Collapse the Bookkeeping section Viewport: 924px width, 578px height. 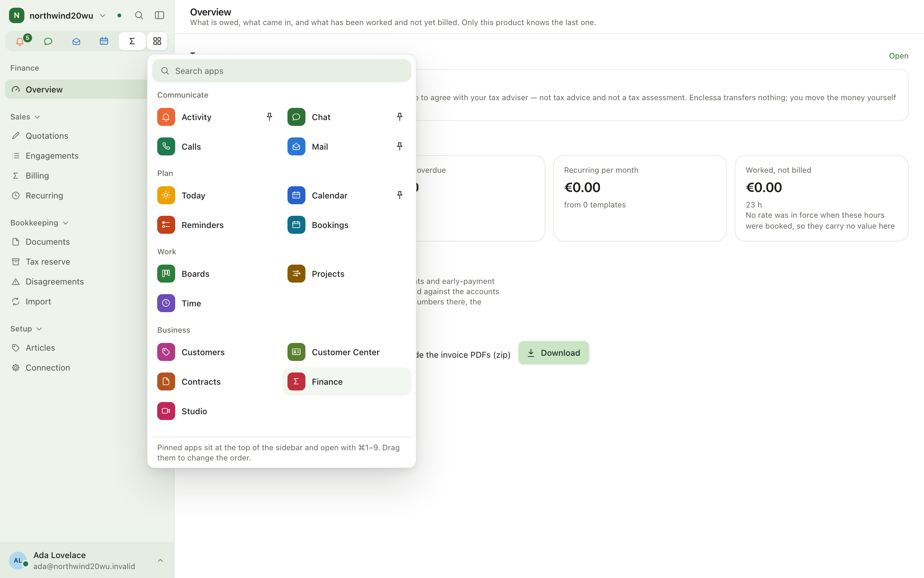coord(39,223)
